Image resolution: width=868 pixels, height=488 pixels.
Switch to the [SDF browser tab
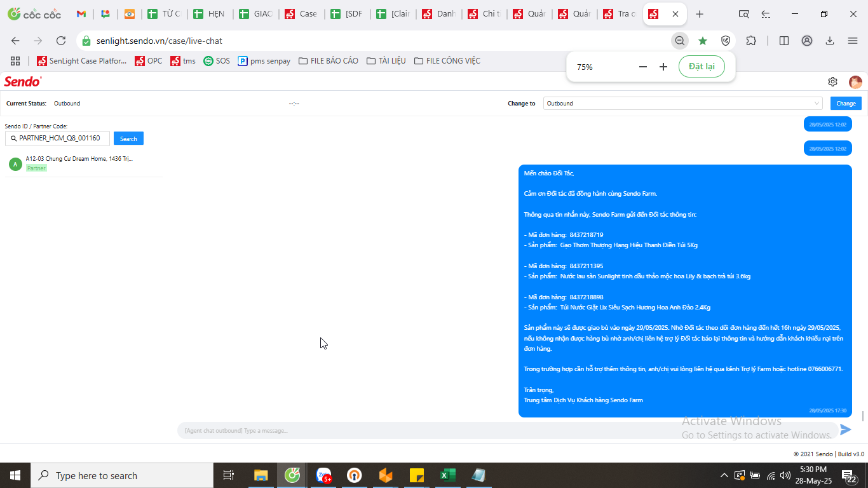pos(347,14)
